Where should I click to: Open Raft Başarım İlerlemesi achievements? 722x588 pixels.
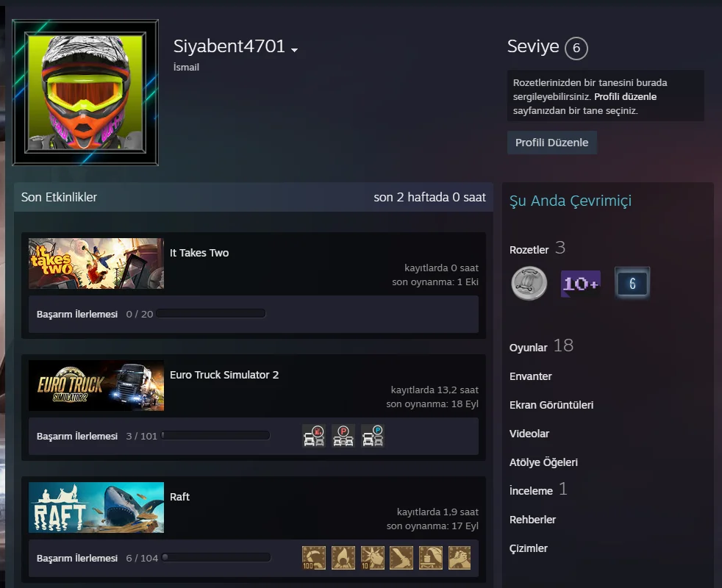pos(77,558)
